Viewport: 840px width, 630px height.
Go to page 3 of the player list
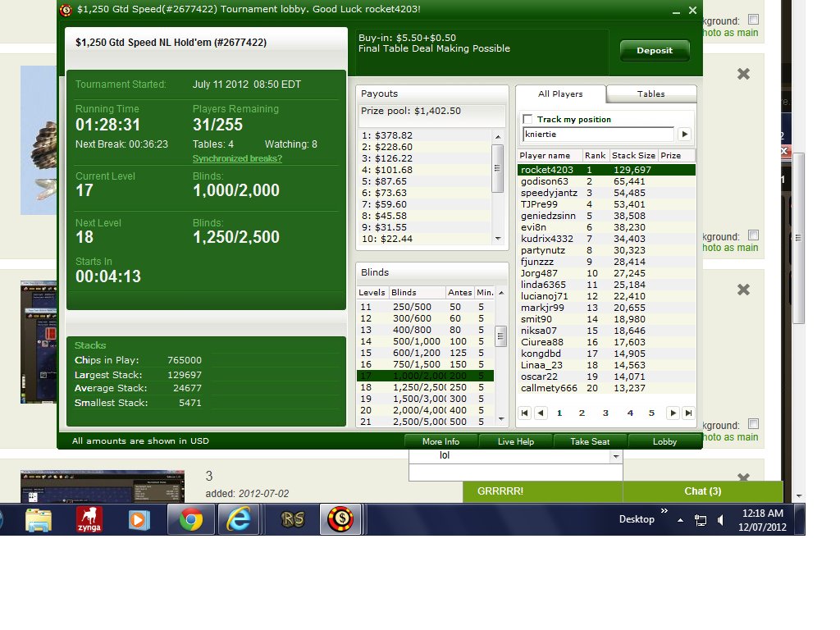pyautogui.click(x=605, y=413)
